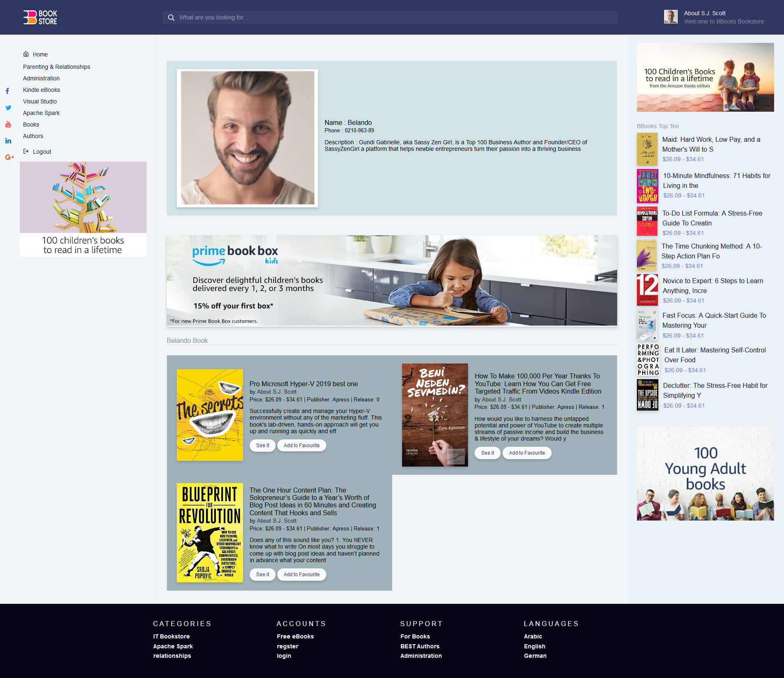Screen dimensions: 784x678
Task: Switch language to German
Action: (x=535, y=656)
